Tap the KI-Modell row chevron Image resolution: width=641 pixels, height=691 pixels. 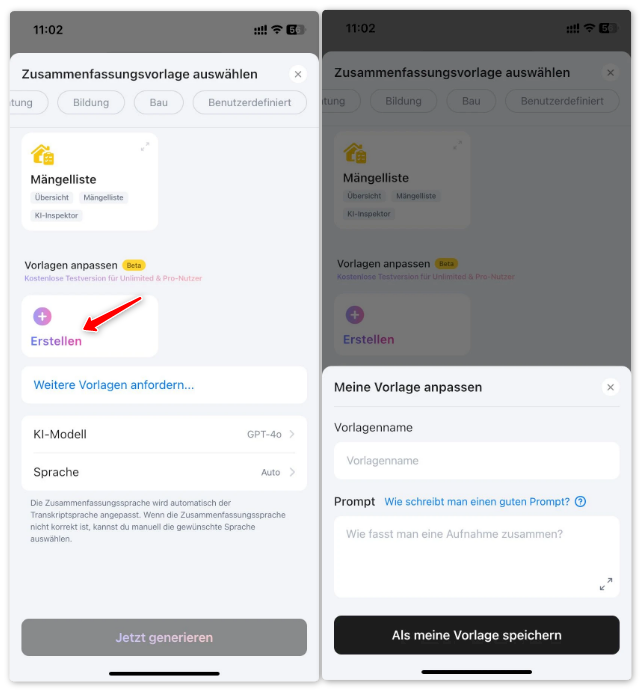click(292, 435)
